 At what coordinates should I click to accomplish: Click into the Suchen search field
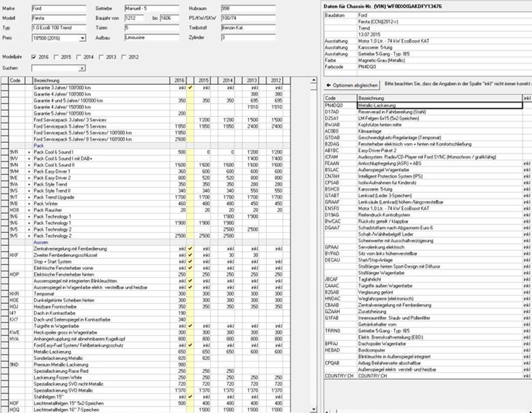point(55,68)
